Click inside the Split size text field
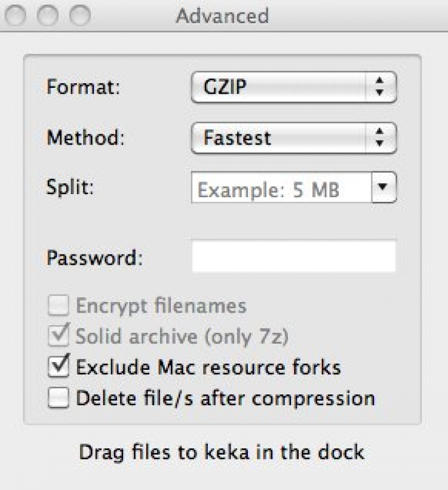Screen dimensions: 448x490 pyautogui.click(x=281, y=189)
